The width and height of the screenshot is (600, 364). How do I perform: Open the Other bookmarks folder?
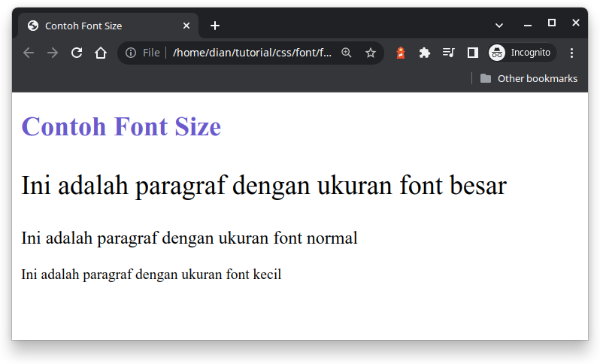coord(529,78)
